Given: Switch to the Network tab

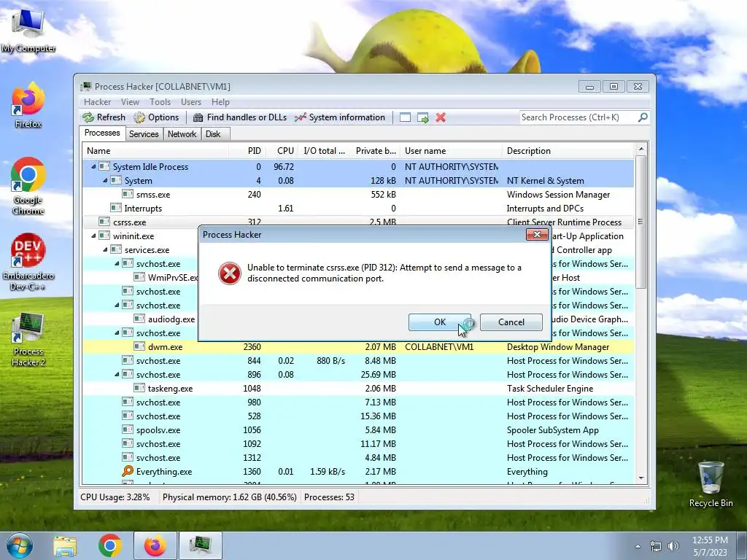Looking at the screenshot, I should coord(182,134).
